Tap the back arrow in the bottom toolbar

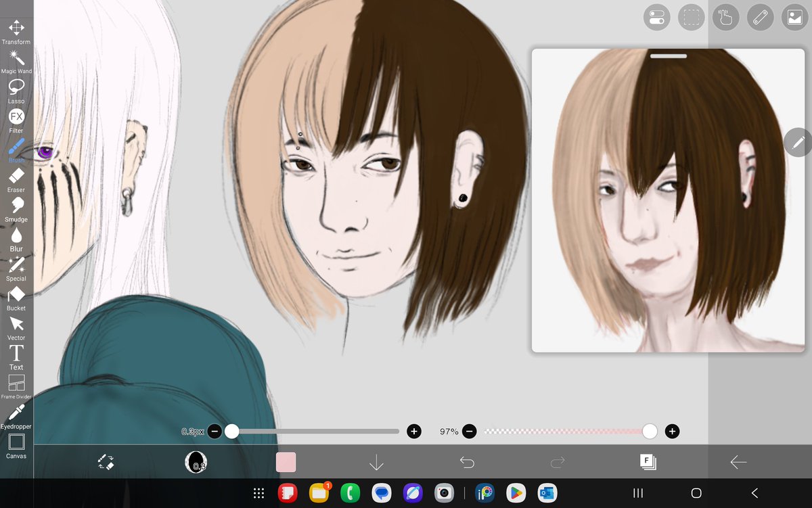coord(738,462)
